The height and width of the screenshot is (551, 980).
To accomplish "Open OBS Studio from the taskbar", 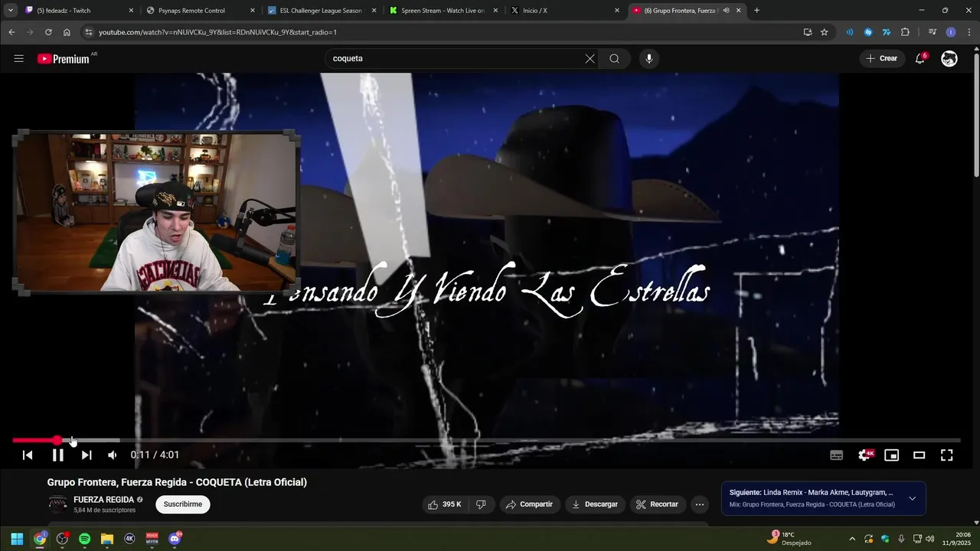I will pyautogui.click(x=62, y=539).
